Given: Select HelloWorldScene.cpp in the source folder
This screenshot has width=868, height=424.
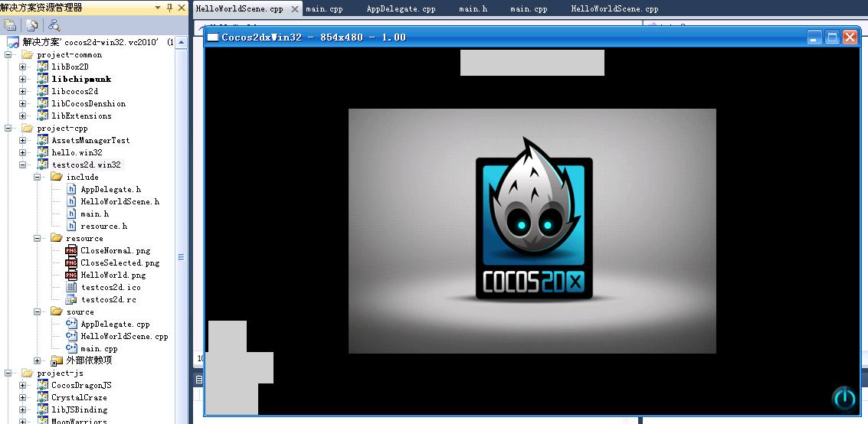Looking at the screenshot, I should pyautogui.click(x=124, y=336).
